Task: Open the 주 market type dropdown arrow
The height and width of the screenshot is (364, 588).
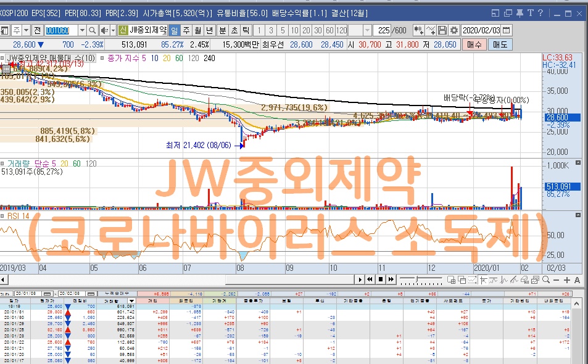Action: pyautogui.click(x=27, y=30)
